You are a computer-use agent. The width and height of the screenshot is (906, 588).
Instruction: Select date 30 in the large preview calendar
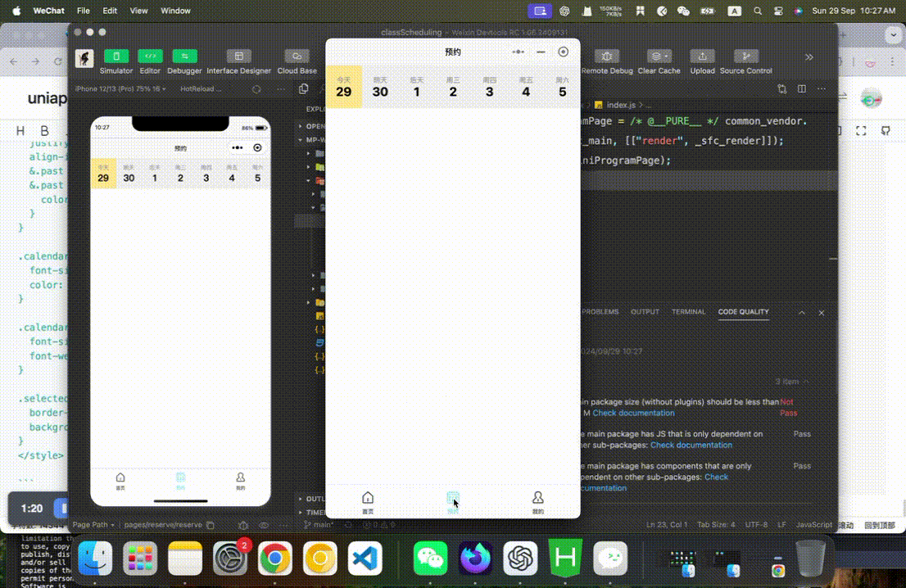[x=380, y=88]
